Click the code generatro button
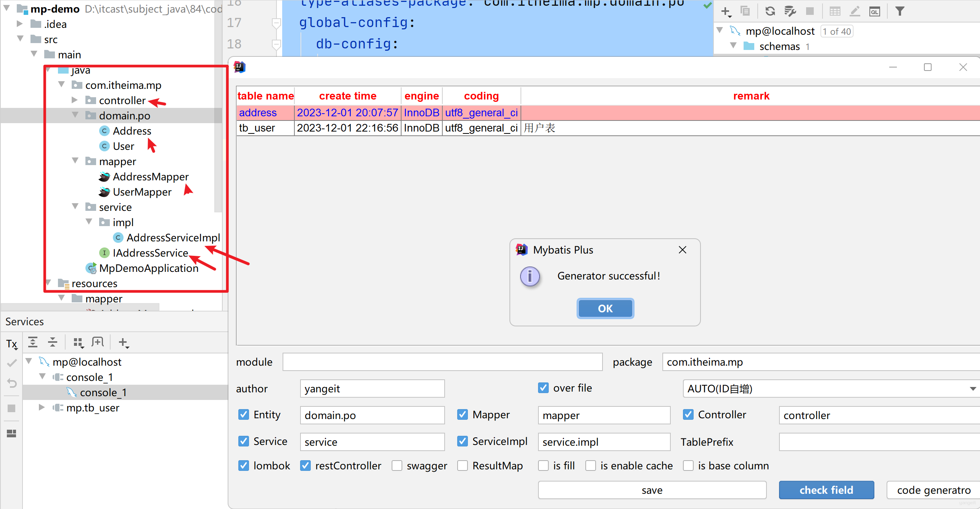 (x=933, y=490)
